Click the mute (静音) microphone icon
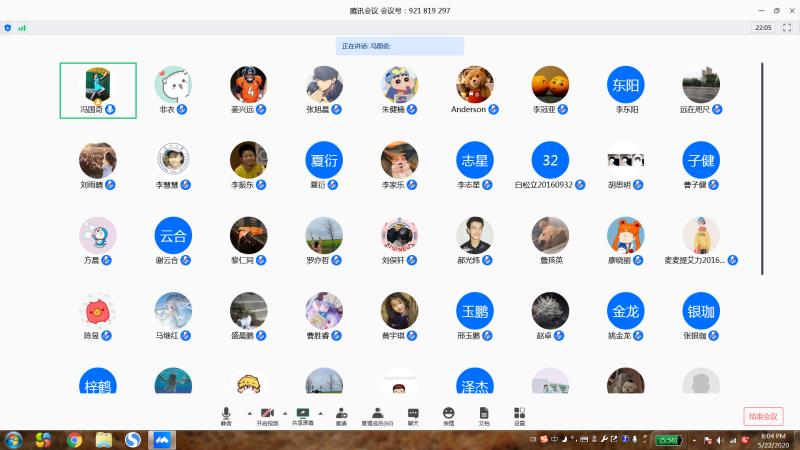Screen dimensions: 800x450 [x=226, y=413]
